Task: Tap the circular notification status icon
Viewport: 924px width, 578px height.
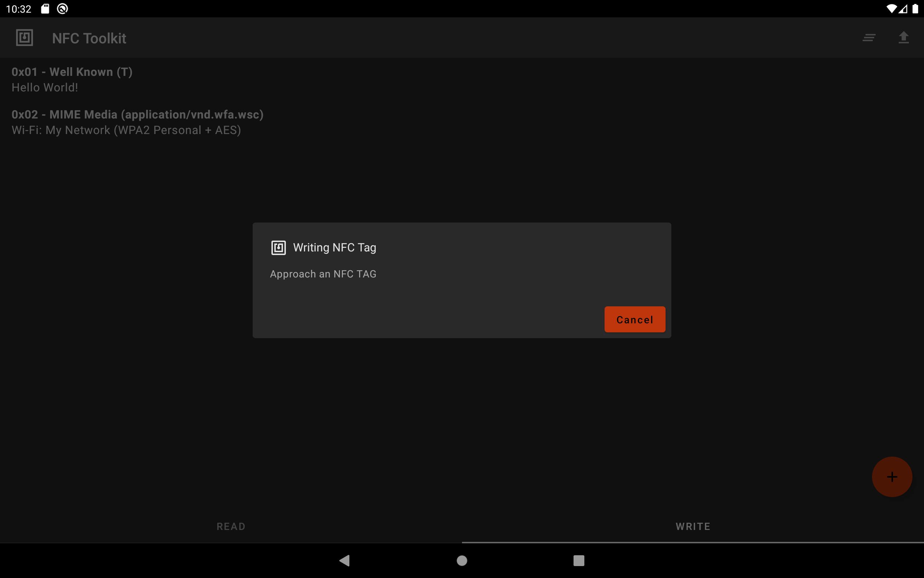Action: pos(62,9)
